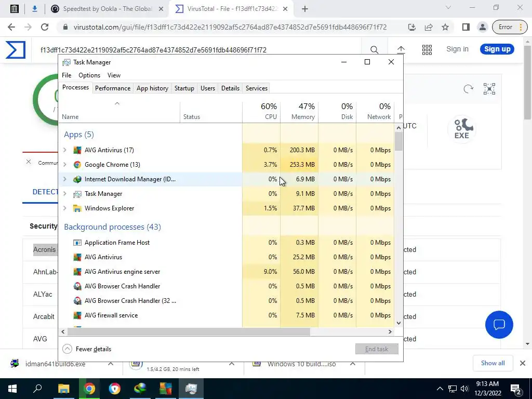
Task: Expand the Windows Explorer process row
Action: (x=65, y=208)
